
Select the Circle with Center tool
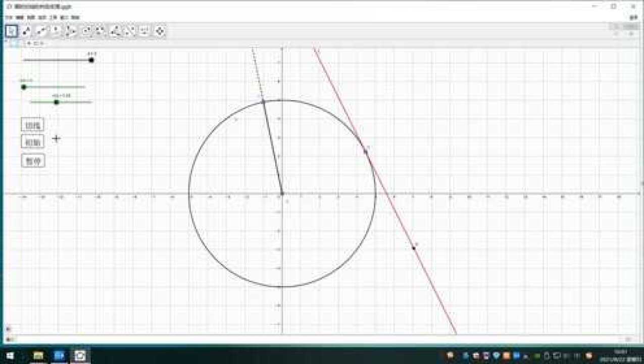pyautogui.click(x=86, y=31)
